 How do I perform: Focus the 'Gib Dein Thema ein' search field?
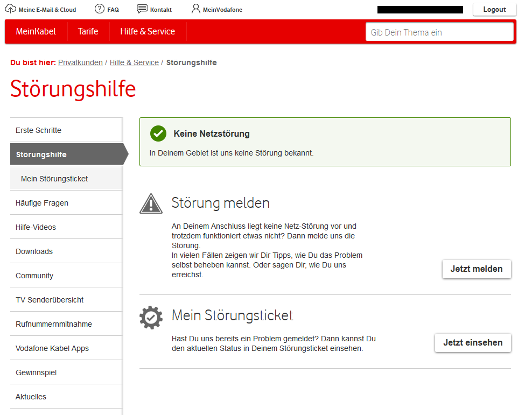(439, 32)
